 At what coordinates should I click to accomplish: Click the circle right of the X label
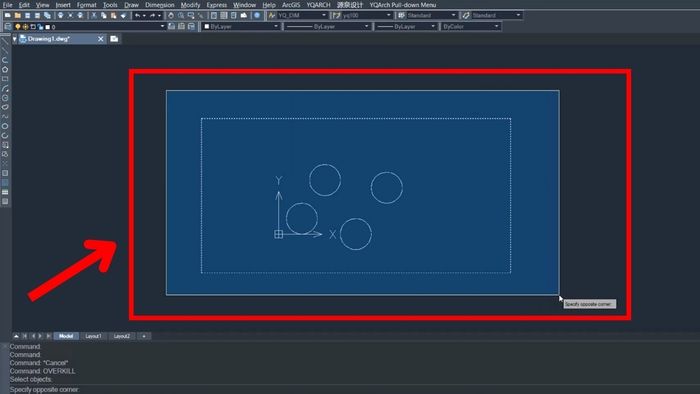tap(356, 234)
